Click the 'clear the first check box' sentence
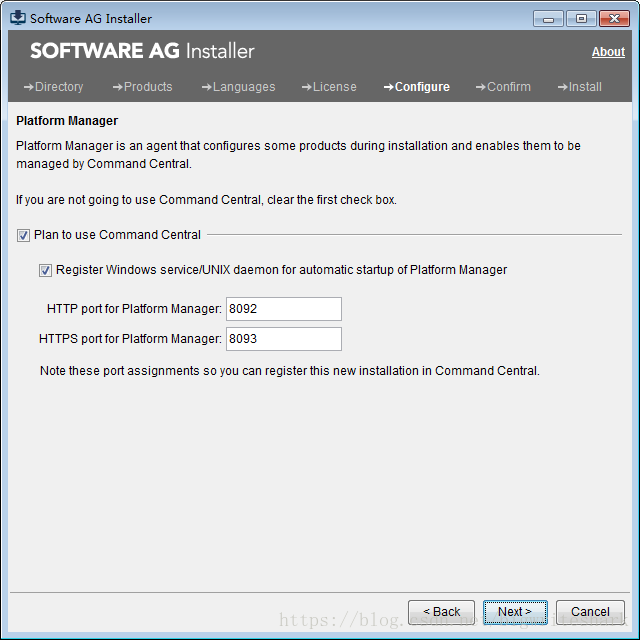Screen dimensions: 640x640 point(206,200)
